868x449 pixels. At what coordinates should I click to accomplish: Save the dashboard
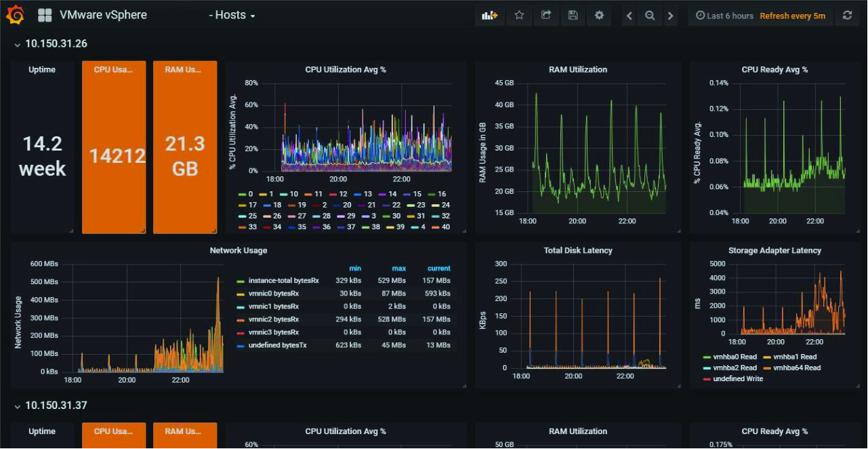click(573, 16)
